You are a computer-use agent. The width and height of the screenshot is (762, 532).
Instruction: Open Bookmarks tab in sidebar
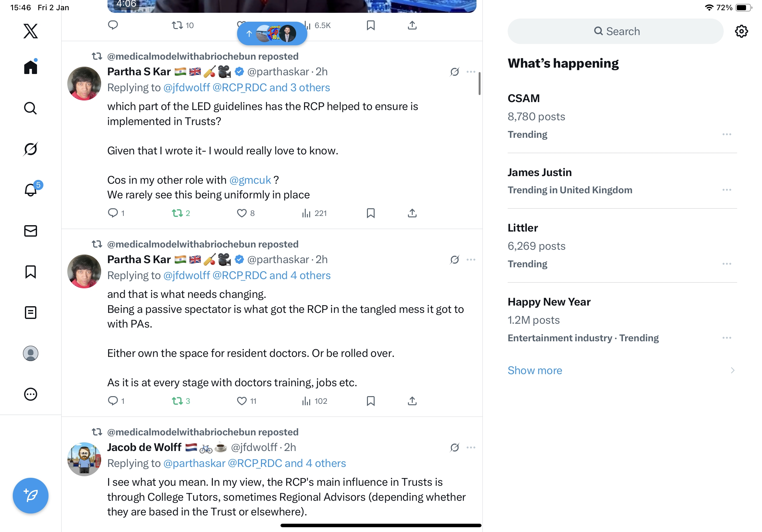coord(31,272)
